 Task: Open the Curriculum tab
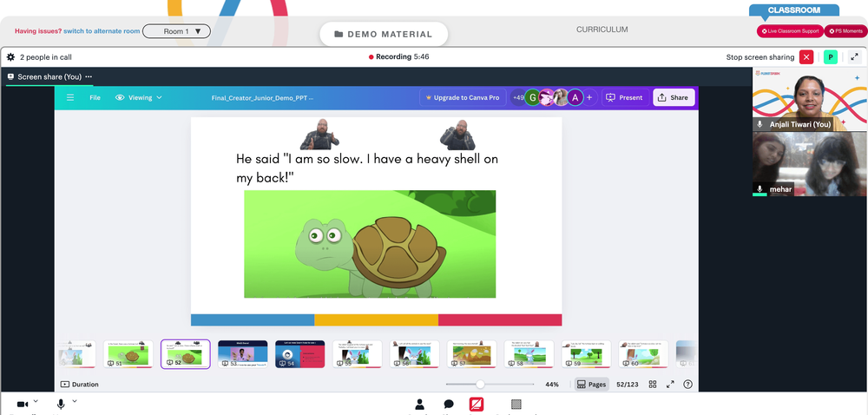coord(602,30)
